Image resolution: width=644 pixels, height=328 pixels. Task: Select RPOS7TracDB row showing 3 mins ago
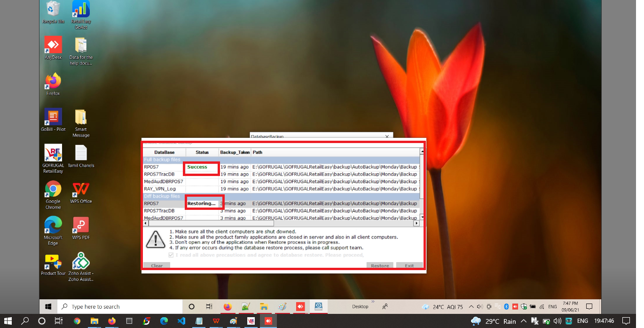point(281,211)
